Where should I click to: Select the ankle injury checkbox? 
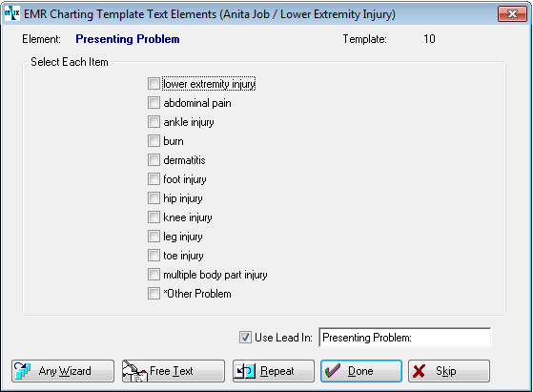[x=154, y=122]
